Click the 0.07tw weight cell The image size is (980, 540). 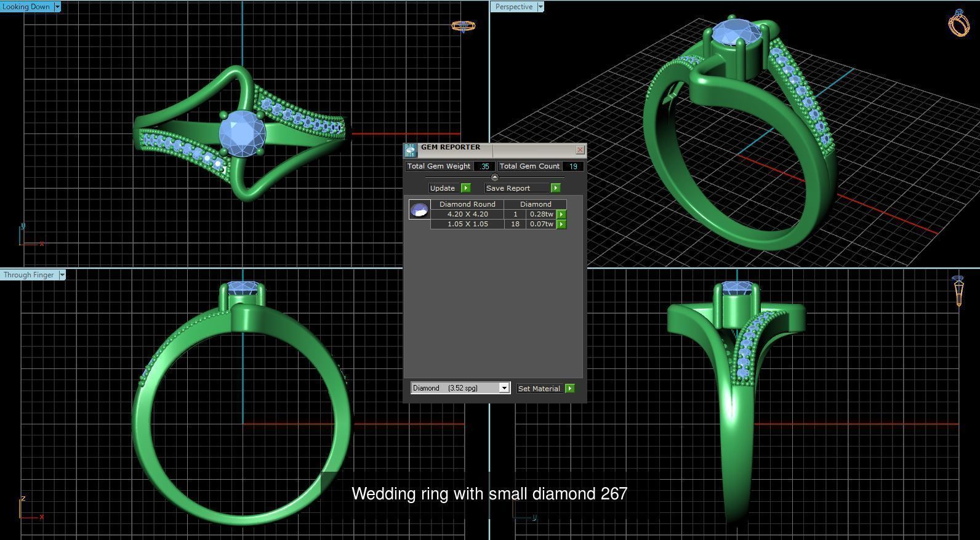(x=542, y=224)
